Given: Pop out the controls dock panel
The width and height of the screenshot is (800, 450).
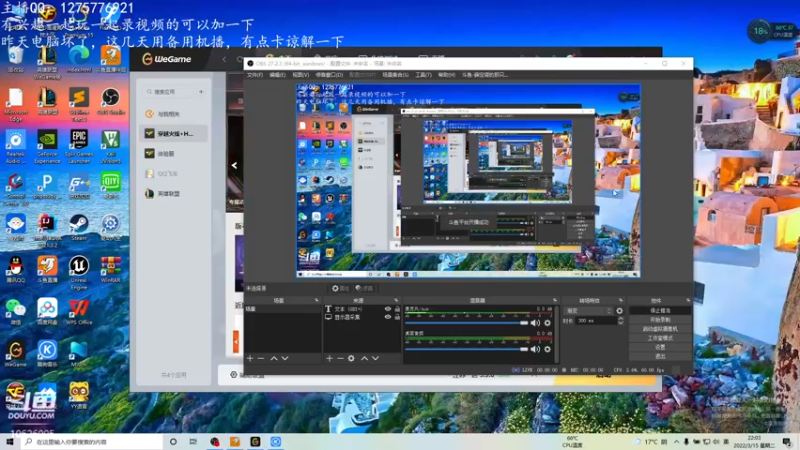Looking at the screenshot, I should (688, 301).
